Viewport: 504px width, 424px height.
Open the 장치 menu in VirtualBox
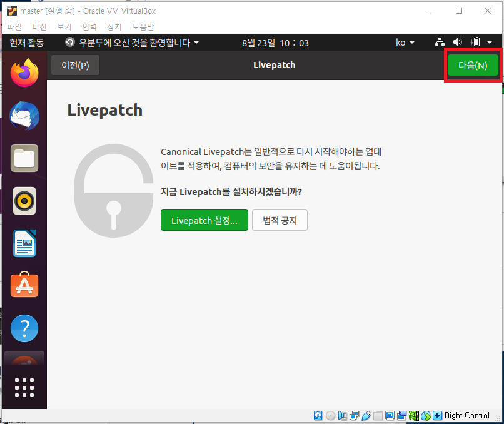click(x=114, y=27)
